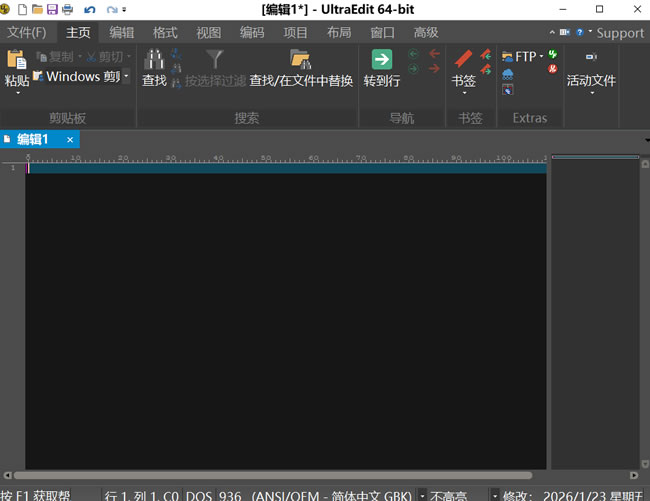Click the Active Files (活动文件) icon
The width and height of the screenshot is (650, 501).
click(x=590, y=60)
